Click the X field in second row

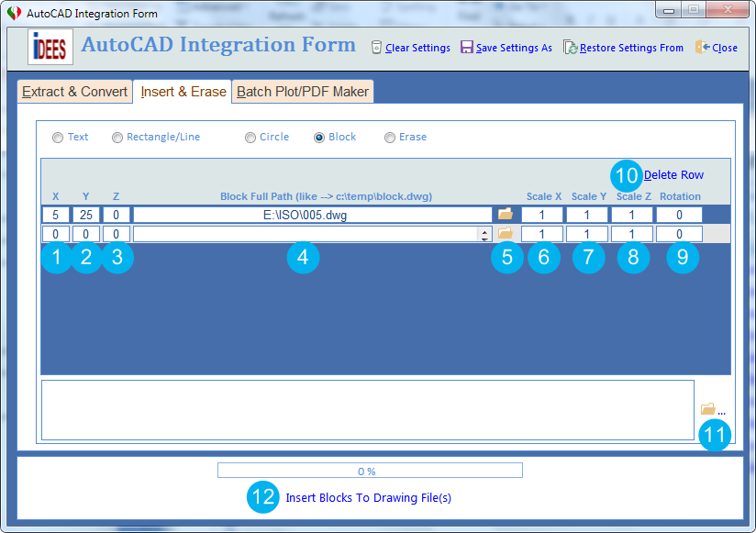55,234
